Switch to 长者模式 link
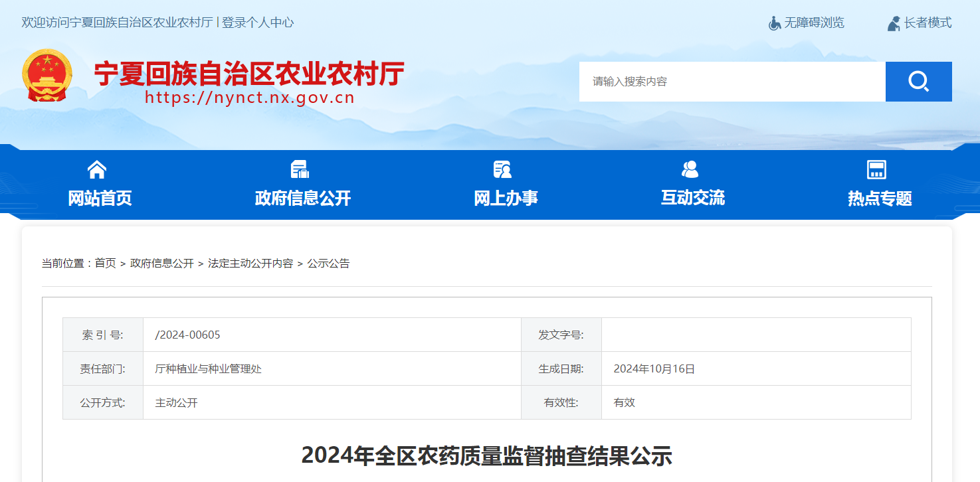The height and width of the screenshot is (482, 980). [x=928, y=23]
